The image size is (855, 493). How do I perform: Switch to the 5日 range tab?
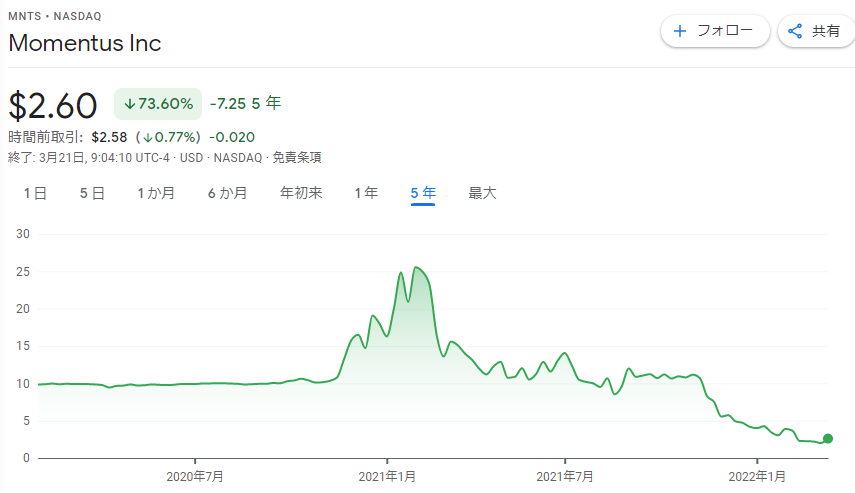pos(92,193)
